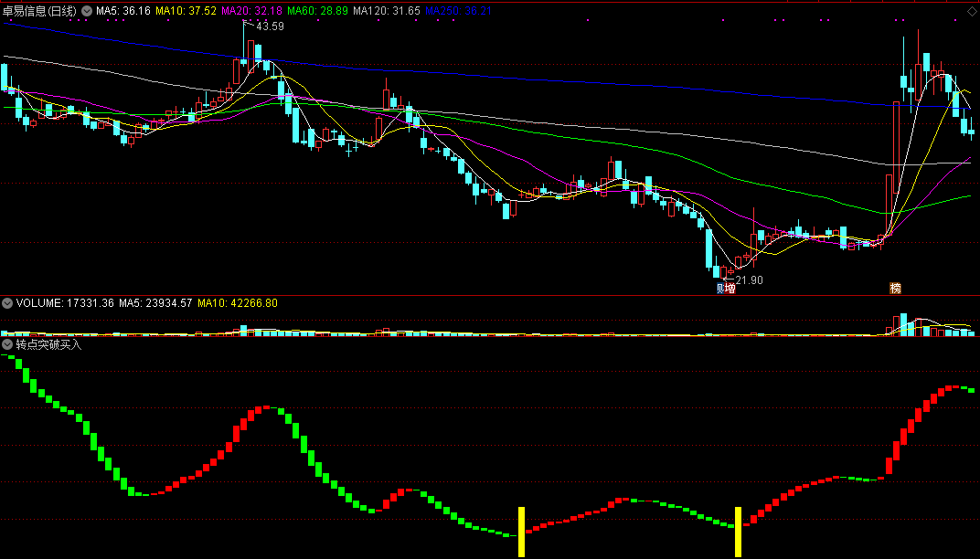This screenshot has height=559, width=980.
Task: Expand the VOLUME indicator dropdown arrow
Action: click(7, 303)
